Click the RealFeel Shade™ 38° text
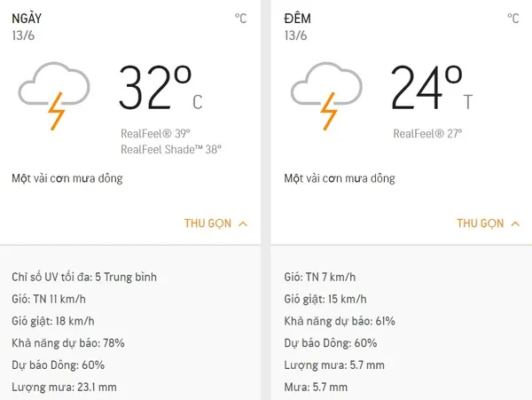532x400 pixels. pyautogui.click(x=171, y=149)
